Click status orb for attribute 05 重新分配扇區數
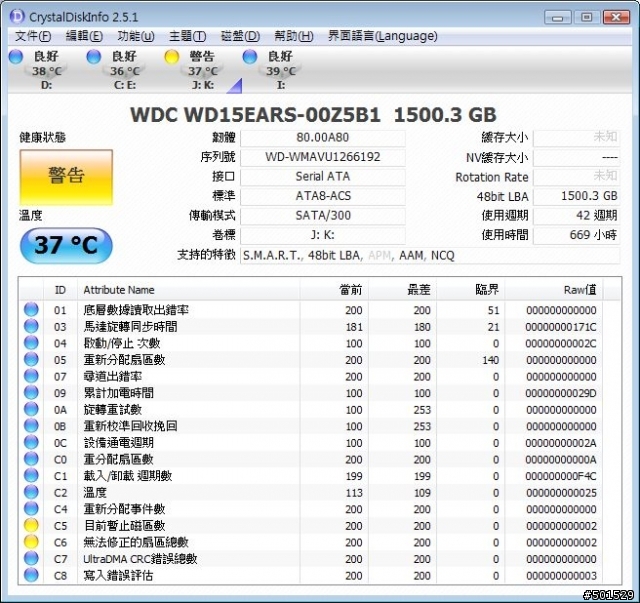Screen dimensions: 640x603 click(31, 359)
